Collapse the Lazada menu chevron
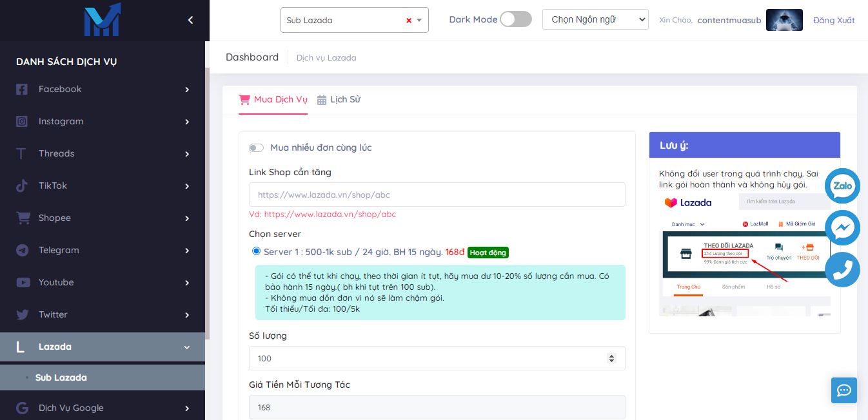The image size is (868, 420). point(187,347)
